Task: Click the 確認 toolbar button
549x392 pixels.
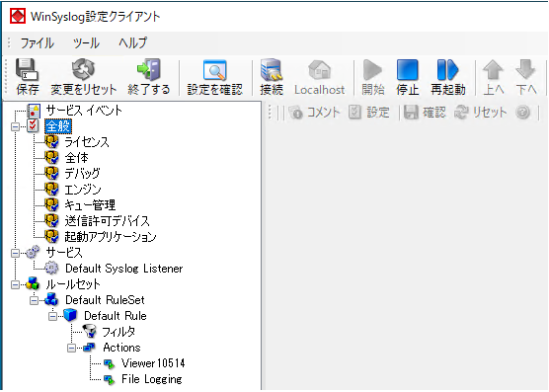Action: 425,113
